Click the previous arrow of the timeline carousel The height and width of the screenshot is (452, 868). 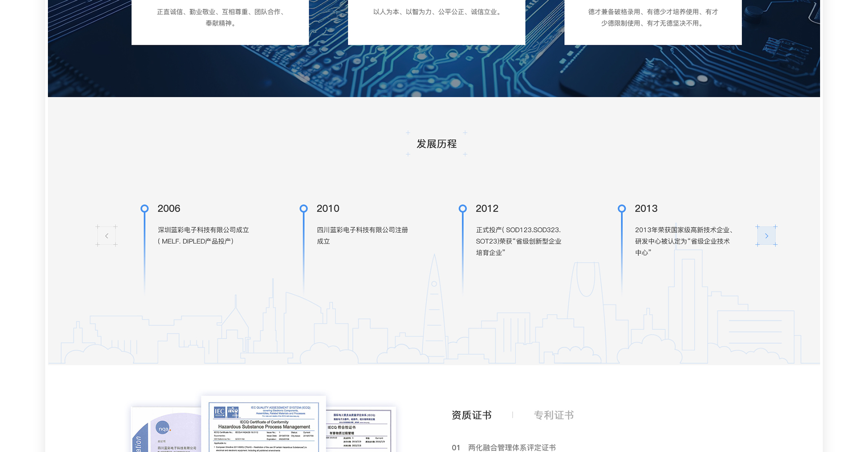[107, 236]
